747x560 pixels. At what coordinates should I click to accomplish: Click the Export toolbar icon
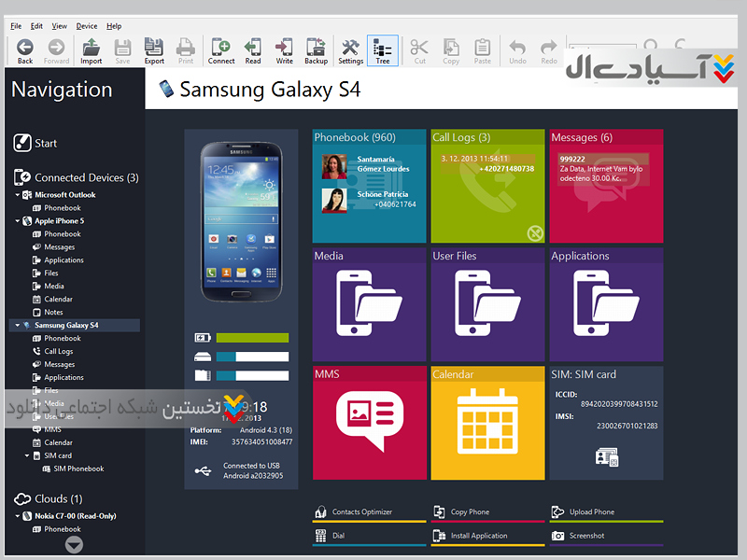click(154, 50)
